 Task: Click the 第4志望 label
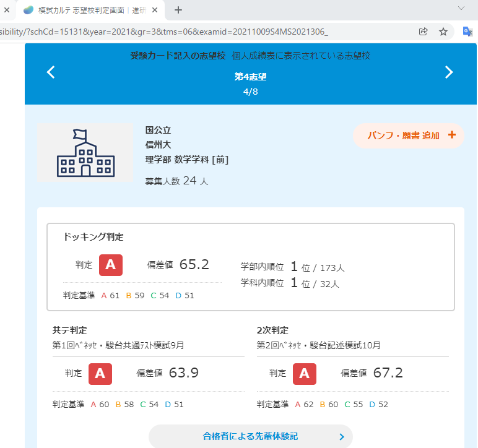tap(250, 77)
